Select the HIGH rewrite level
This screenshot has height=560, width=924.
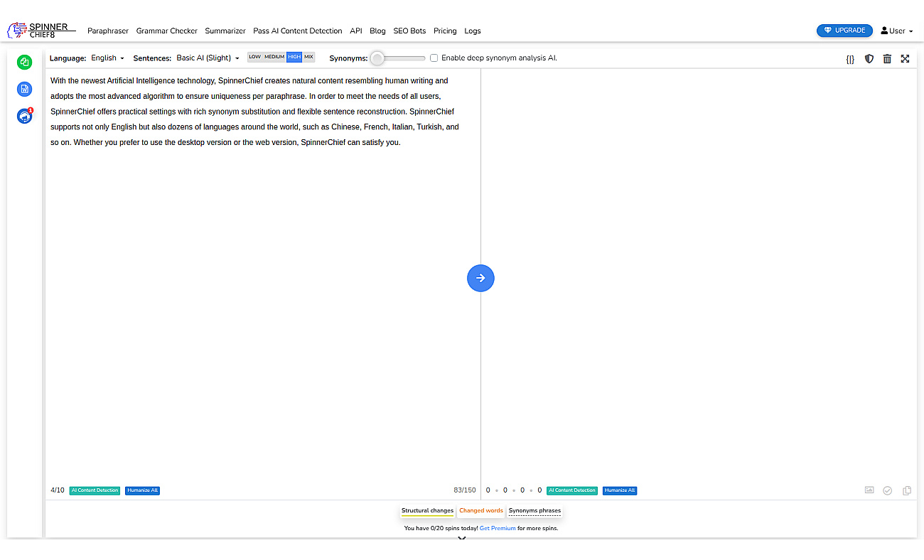(x=294, y=57)
